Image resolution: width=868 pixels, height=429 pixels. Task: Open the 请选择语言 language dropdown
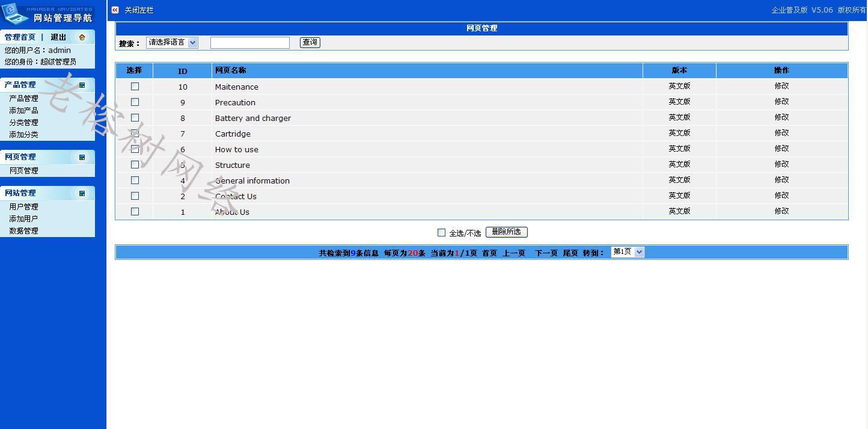tap(172, 43)
